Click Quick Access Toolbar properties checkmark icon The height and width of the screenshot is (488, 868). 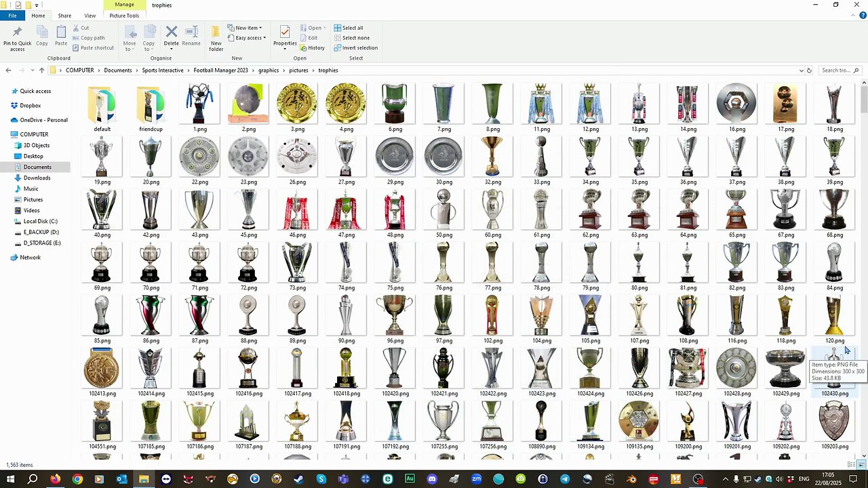(x=18, y=5)
